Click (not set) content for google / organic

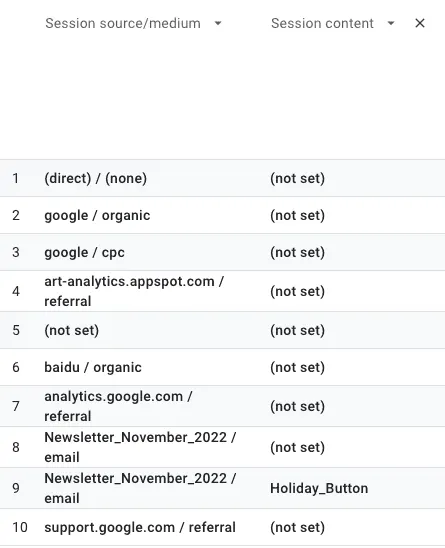[297, 215]
